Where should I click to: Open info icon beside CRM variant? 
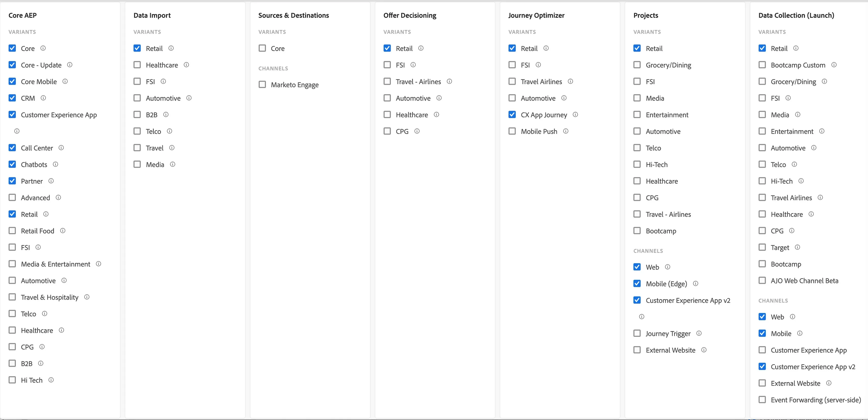pos(43,98)
